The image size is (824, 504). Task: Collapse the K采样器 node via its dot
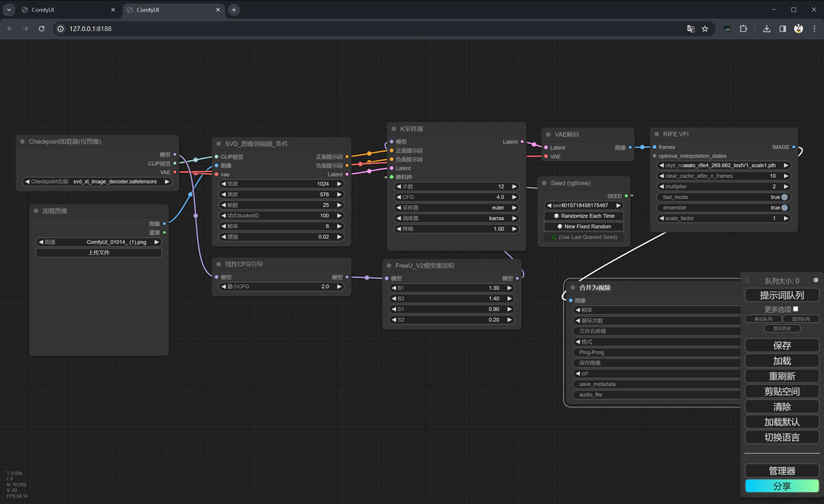(x=394, y=129)
